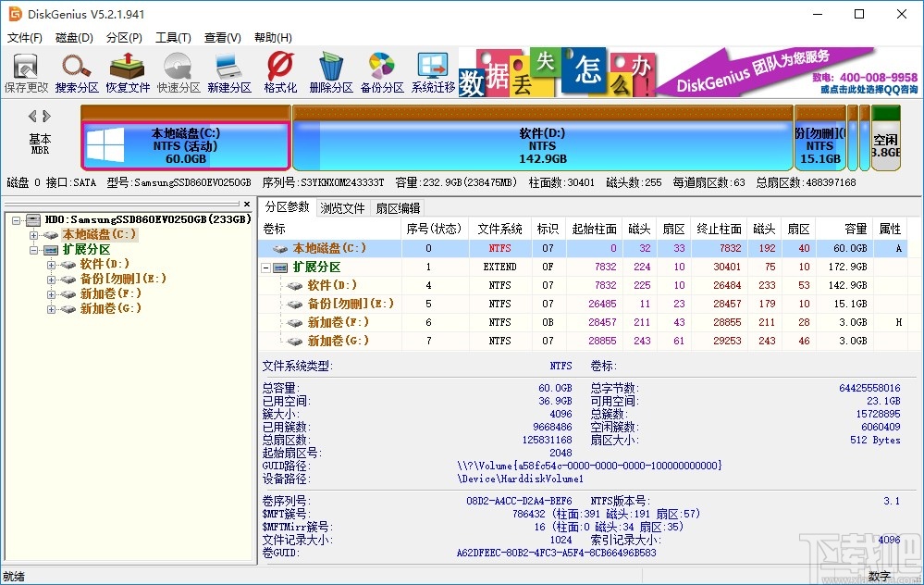Expand 本地磁盘(C:) node in the disk tree
Image resolution: width=924 pixels, height=585 pixels.
(35, 235)
